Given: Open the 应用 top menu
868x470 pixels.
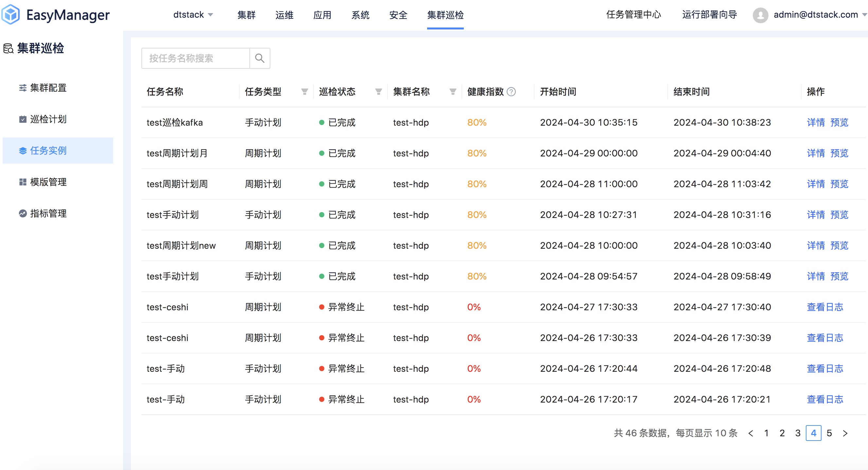Looking at the screenshot, I should point(322,15).
